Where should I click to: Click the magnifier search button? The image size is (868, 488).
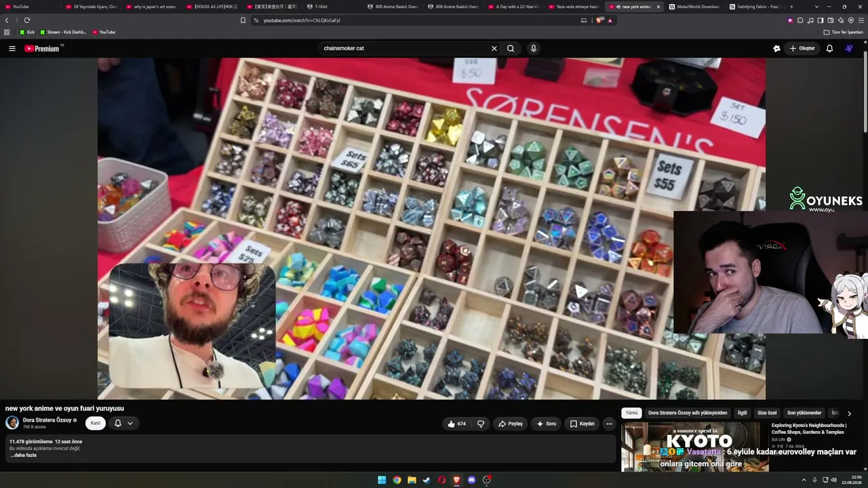(x=511, y=48)
